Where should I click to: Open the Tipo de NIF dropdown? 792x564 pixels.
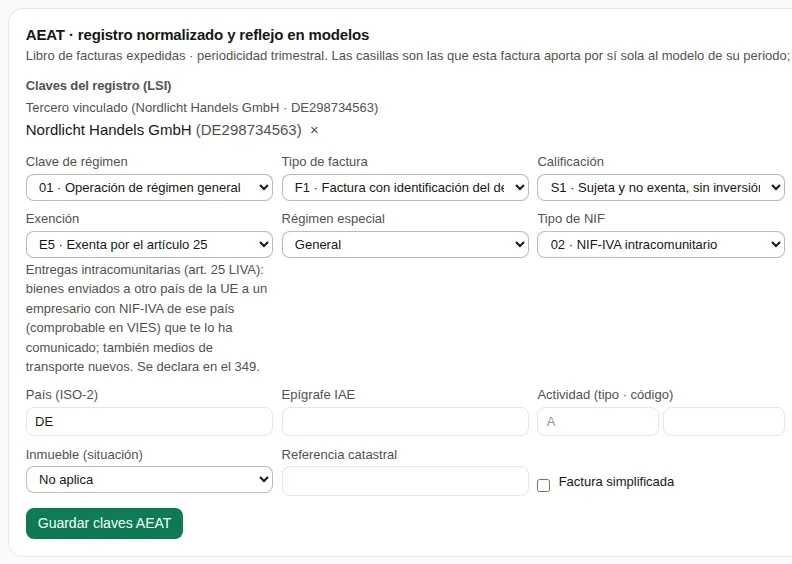(x=661, y=244)
